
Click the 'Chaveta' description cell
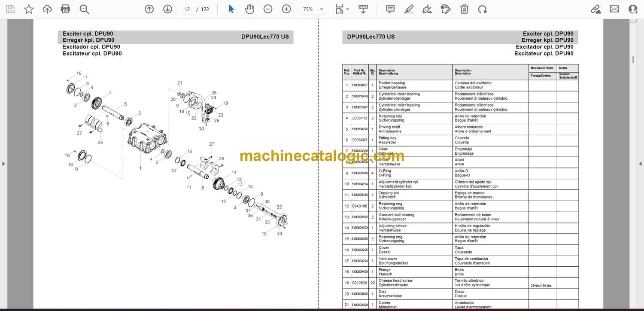[x=490, y=140]
